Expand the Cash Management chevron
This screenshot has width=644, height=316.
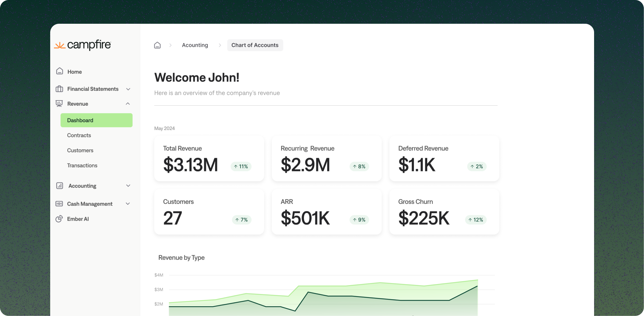click(128, 204)
